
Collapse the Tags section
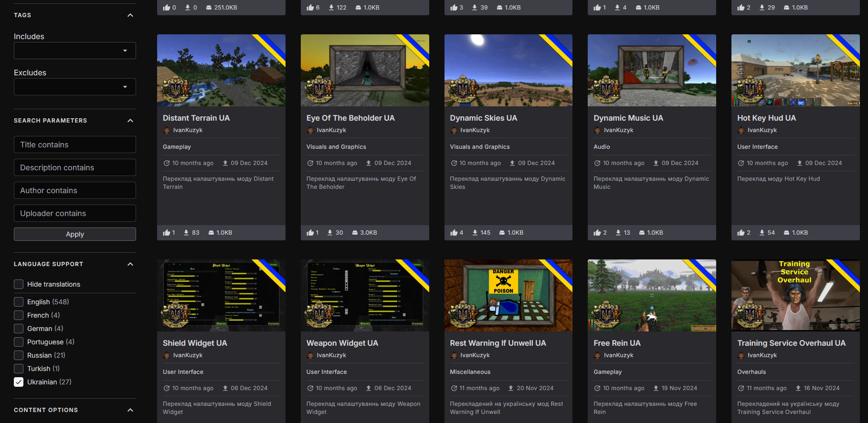130,15
